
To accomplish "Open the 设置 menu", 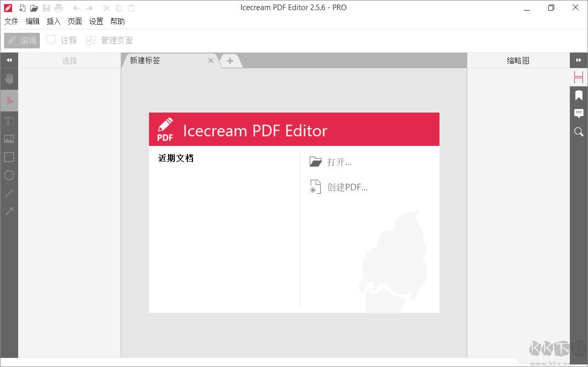I will (96, 21).
